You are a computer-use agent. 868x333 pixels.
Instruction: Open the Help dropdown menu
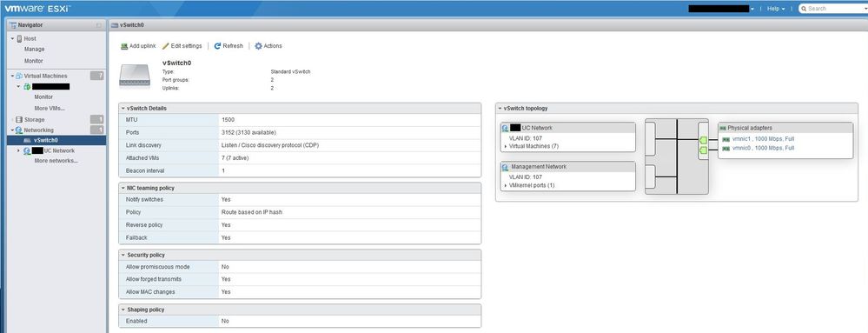point(776,9)
